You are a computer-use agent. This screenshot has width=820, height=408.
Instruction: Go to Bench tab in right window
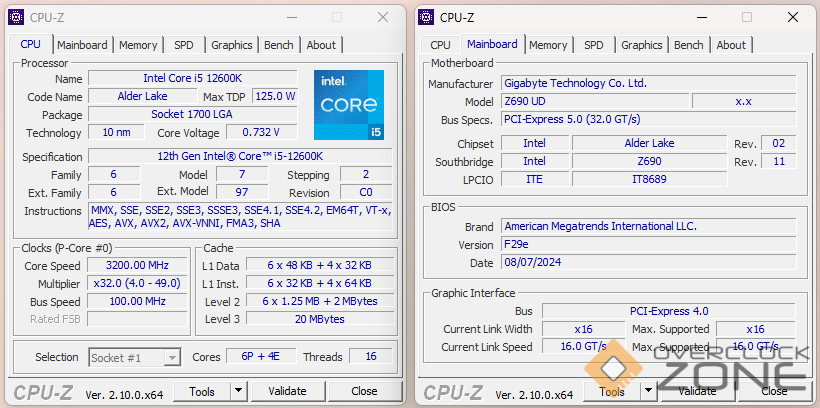[x=689, y=45]
